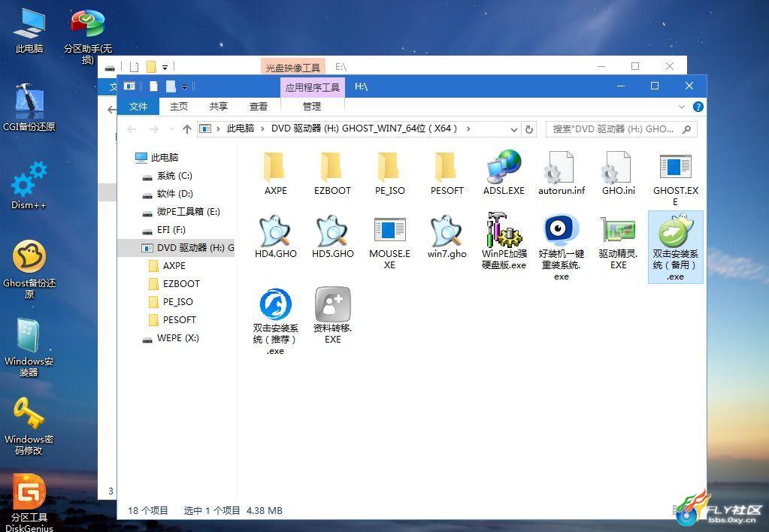Select 双击安装系统（推荐）.exe icon
The image size is (769, 532).
pyautogui.click(x=275, y=321)
